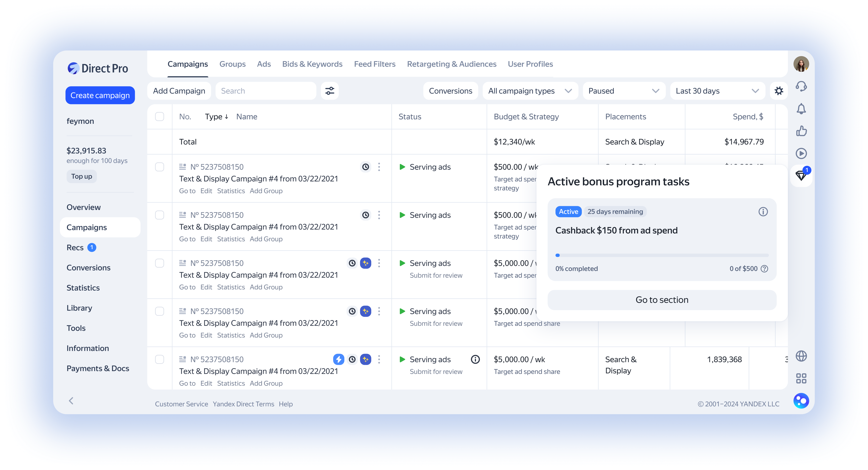Collapse the left sidebar with chevron
868x470 pixels.
71,401
